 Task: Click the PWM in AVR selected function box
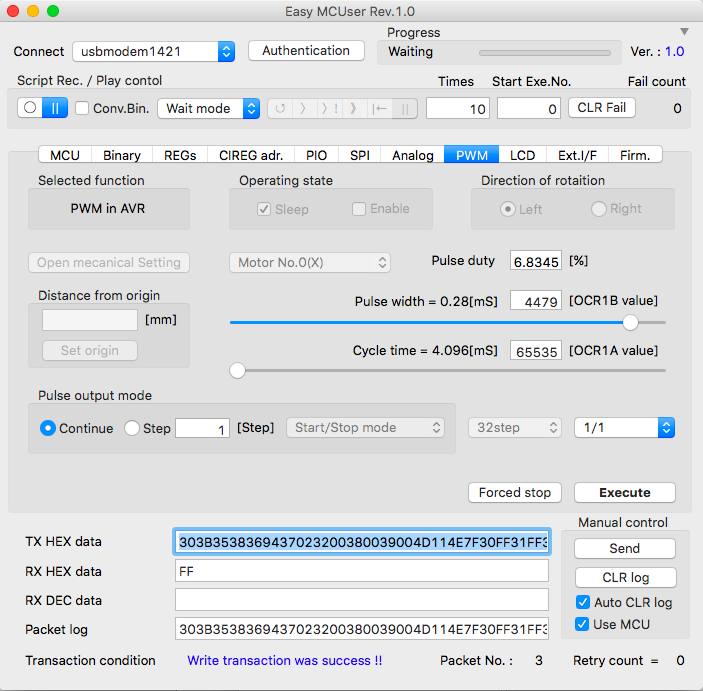tap(108, 209)
